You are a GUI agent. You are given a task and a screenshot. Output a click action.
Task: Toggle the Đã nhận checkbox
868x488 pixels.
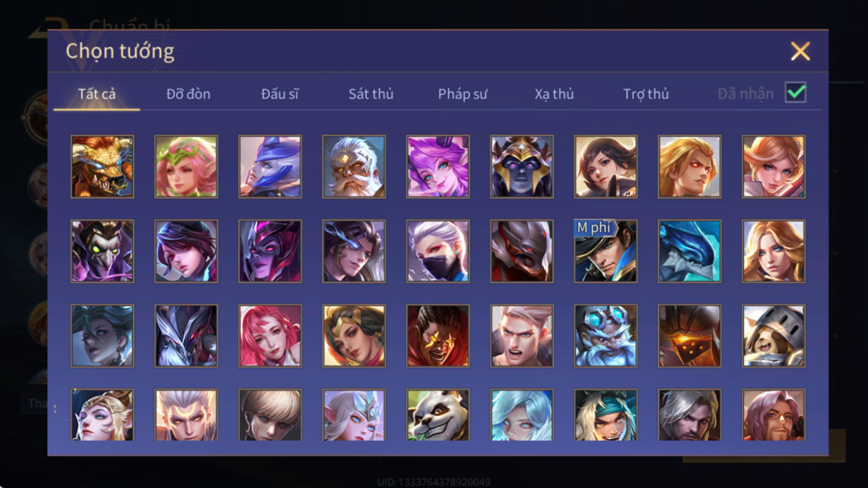pos(795,93)
